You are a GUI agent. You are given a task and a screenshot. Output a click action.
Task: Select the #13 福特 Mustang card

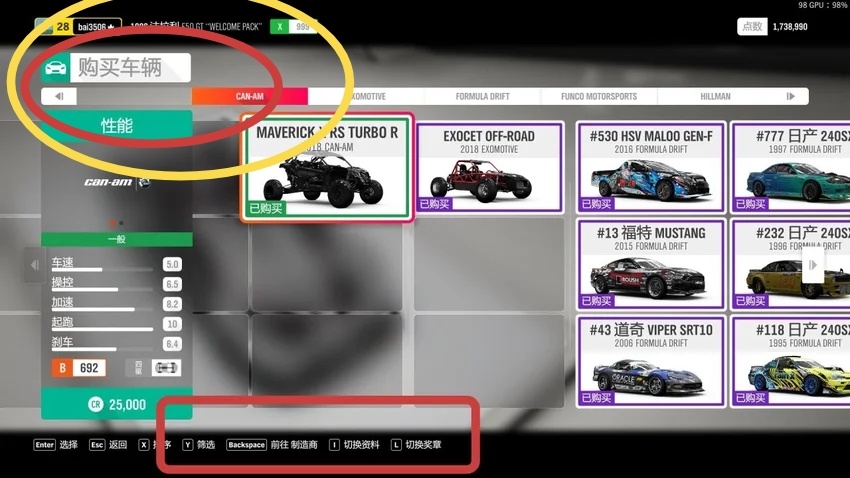point(651,264)
